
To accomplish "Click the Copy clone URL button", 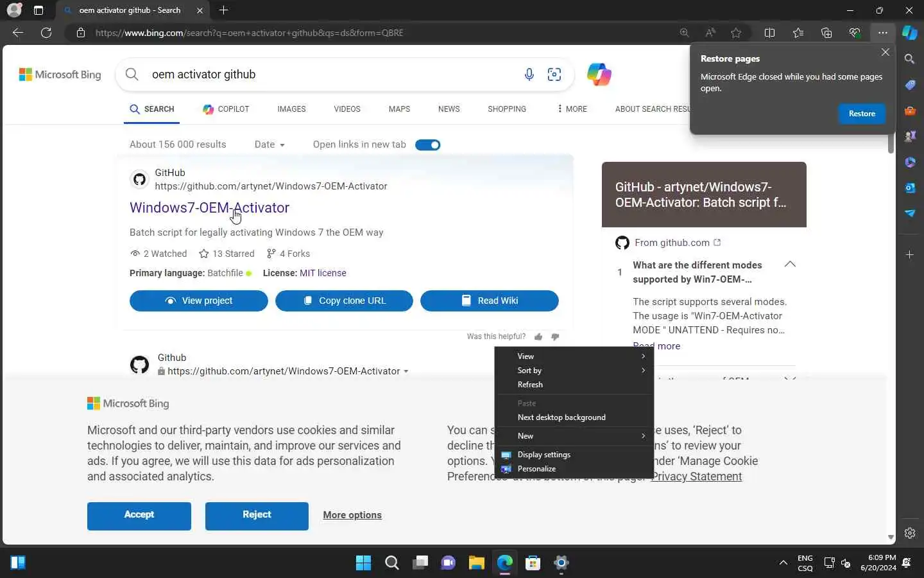I will tap(344, 301).
